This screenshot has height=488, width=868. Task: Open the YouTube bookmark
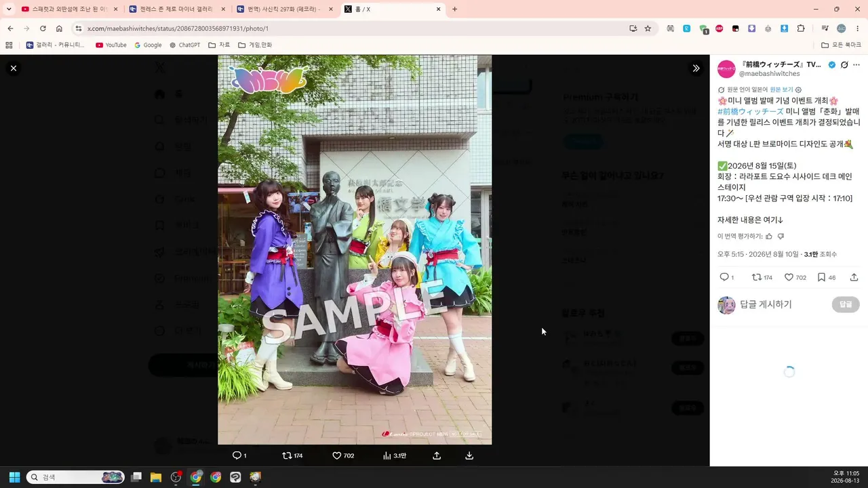click(111, 45)
